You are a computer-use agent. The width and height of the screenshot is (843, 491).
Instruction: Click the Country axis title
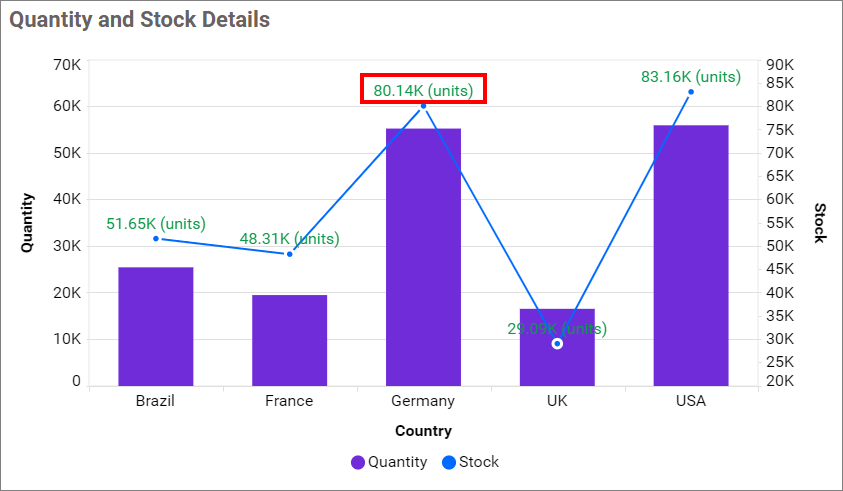[423, 431]
